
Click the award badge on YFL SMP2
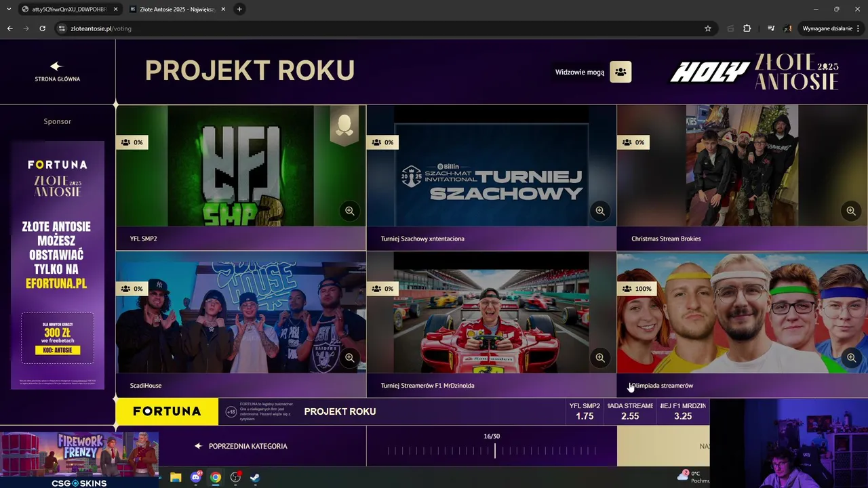pyautogui.click(x=344, y=125)
